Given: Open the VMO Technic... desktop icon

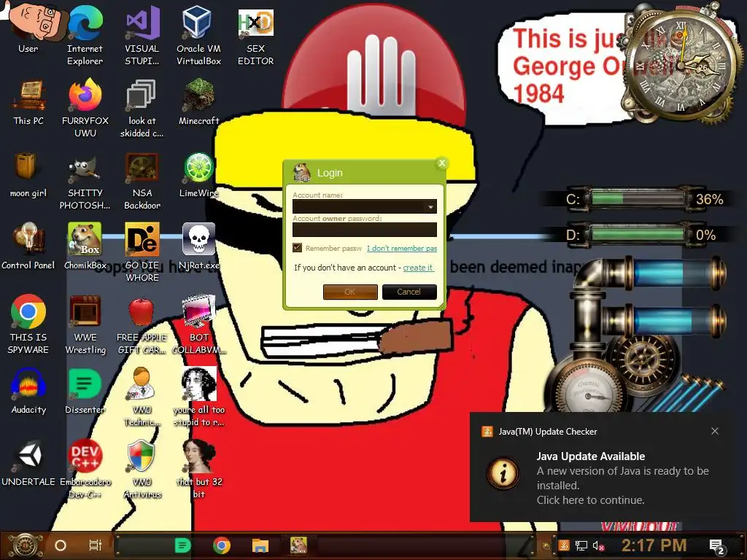Looking at the screenshot, I should click(142, 396).
